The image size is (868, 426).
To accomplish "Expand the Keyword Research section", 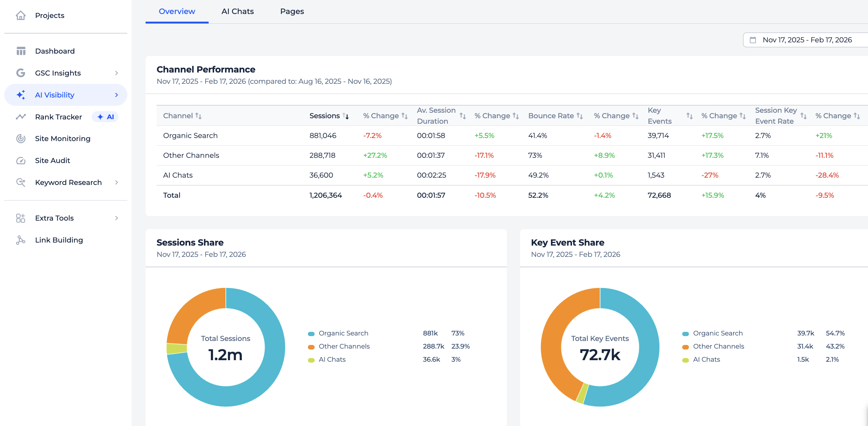I will (117, 182).
